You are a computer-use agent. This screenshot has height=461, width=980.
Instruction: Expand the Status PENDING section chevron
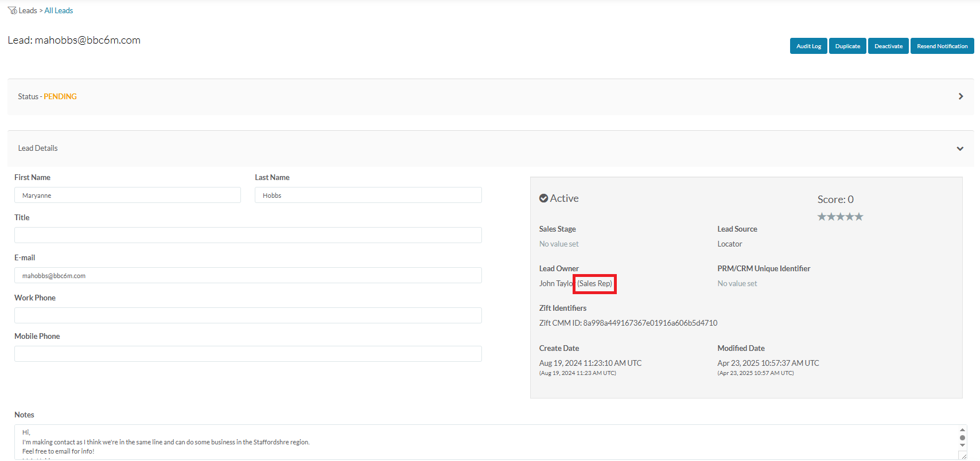pyautogui.click(x=960, y=96)
